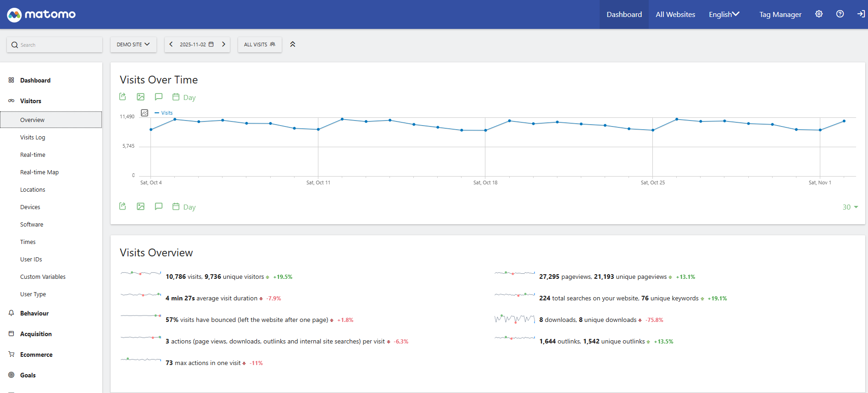This screenshot has height=393, width=868.
Task: Go to the previous date period
Action: tap(171, 44)
